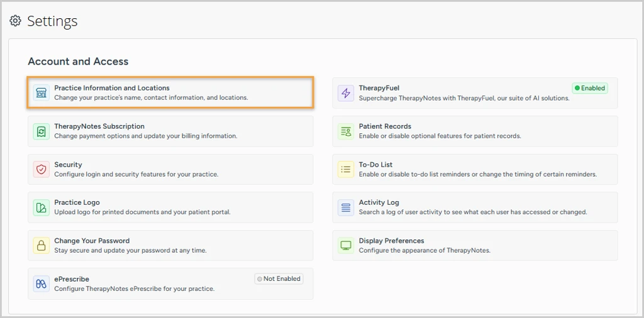Viewport: 644px width, 318px height.
Task: Click the Change Your Password lock icon
Action: (41, 246)
